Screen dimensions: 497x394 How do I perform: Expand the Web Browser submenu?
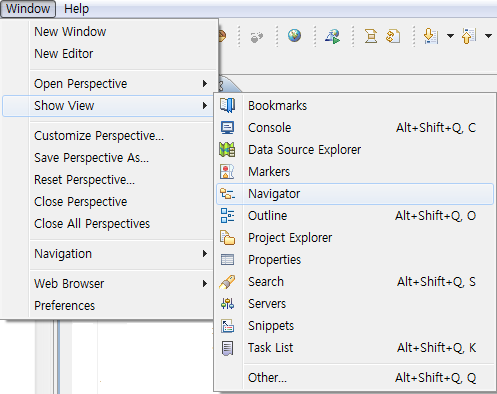pyautogui.click(x=121, y=284)
